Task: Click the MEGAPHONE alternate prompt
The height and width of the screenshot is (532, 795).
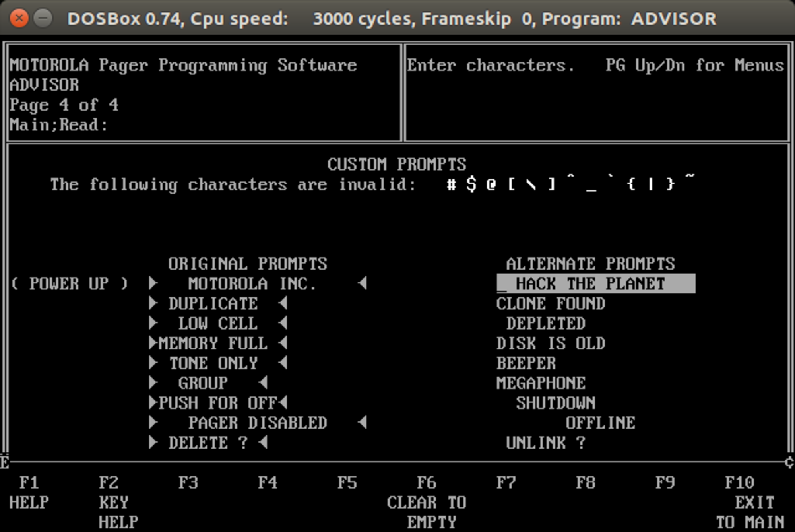Action: (541, 383)
